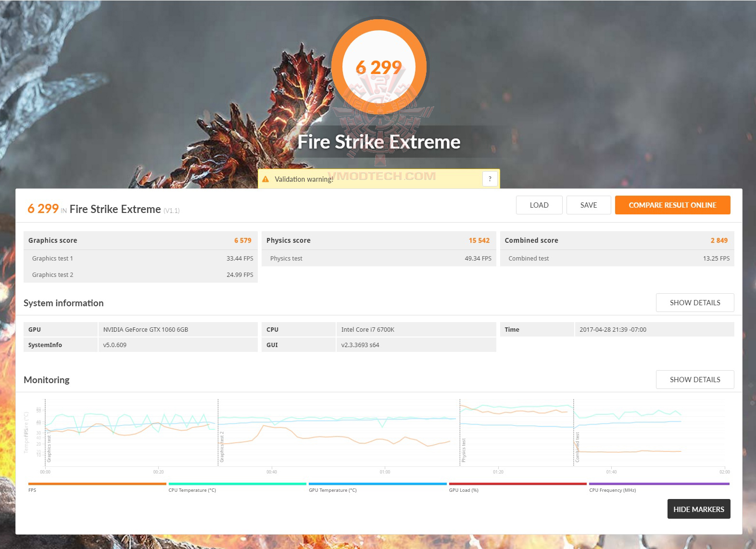Click the Physics score label

(289, 240)
